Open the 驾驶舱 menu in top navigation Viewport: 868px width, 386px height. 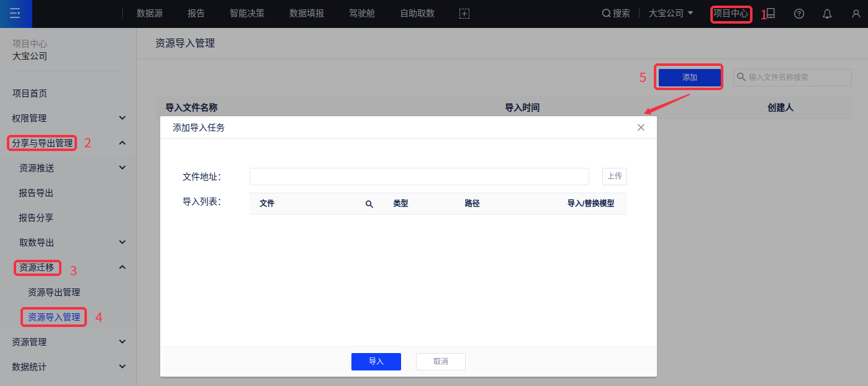pos(362,14)
